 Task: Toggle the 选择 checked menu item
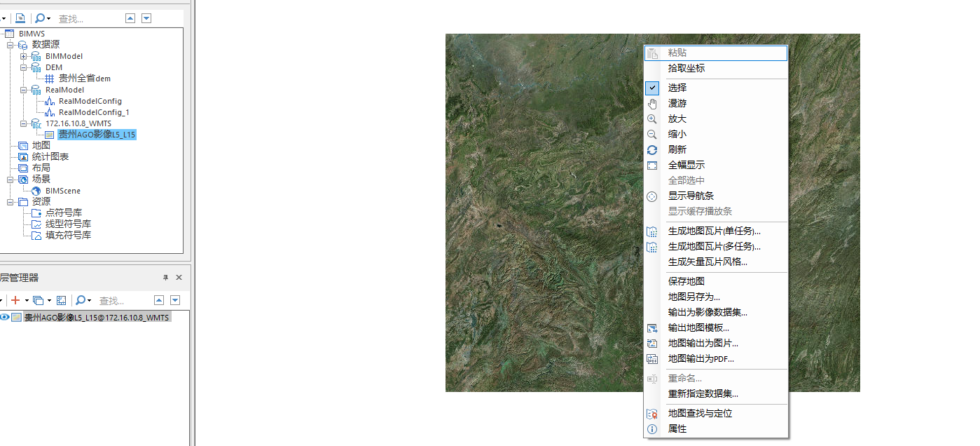pyautogui.click(x=716, y=88)
